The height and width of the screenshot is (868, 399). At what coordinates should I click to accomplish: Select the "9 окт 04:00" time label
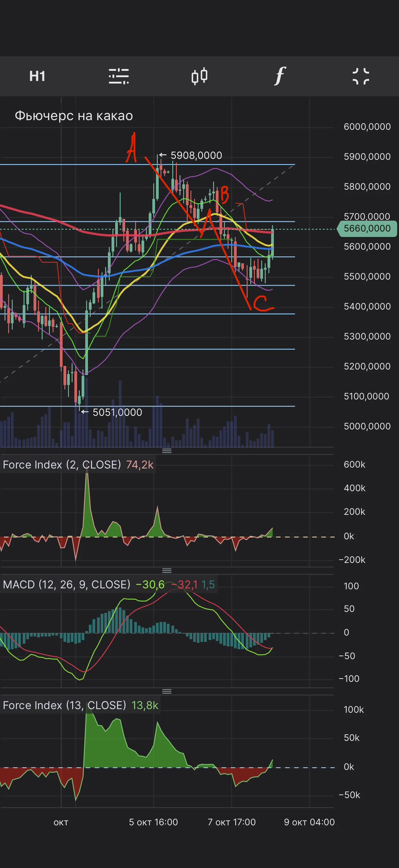[x=310, y=822]
